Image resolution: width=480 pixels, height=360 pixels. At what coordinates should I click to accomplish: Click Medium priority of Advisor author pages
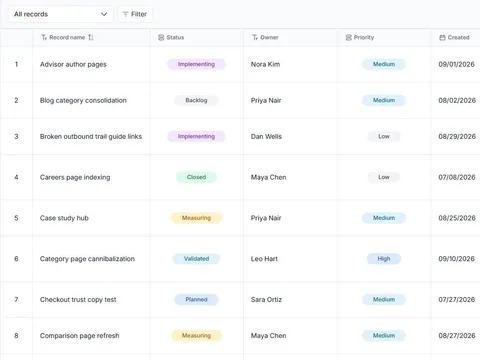coord(384,64)
